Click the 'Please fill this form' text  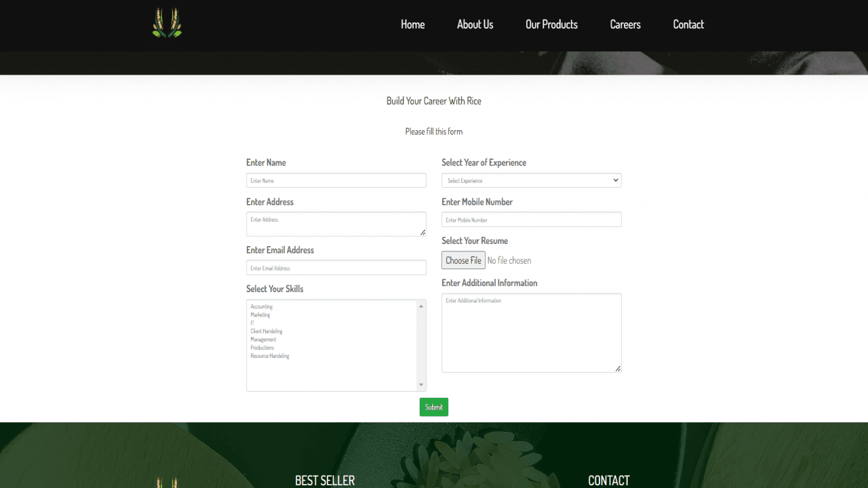[x=434, y=131]
